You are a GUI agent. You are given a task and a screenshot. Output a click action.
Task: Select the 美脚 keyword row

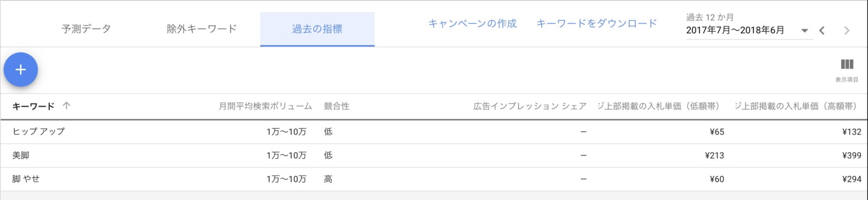tap(434, 155)
